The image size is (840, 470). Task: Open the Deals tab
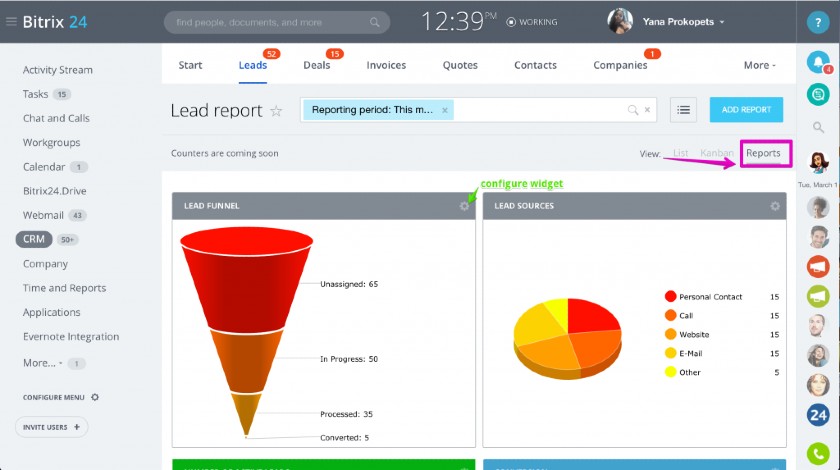point(317,65)
